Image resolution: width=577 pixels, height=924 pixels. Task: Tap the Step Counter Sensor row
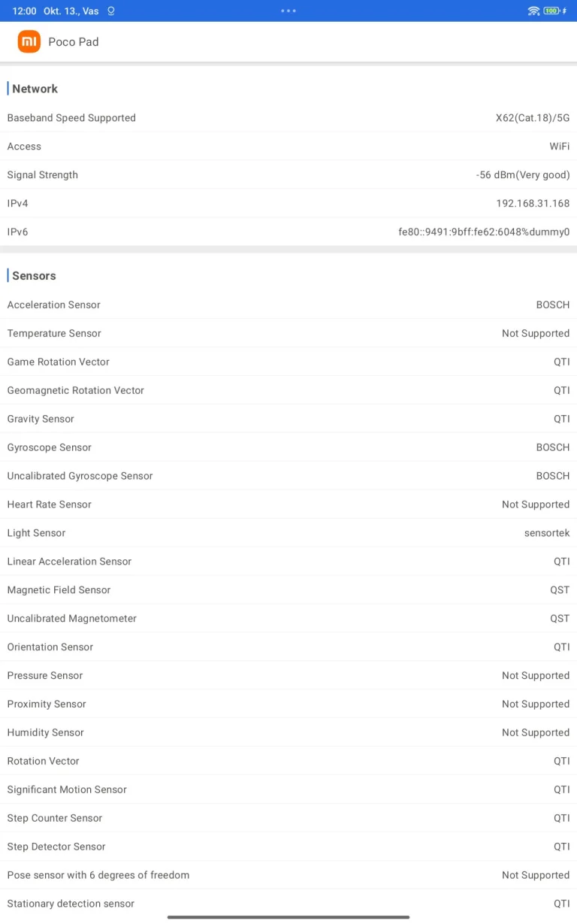(x=288, y=818)
